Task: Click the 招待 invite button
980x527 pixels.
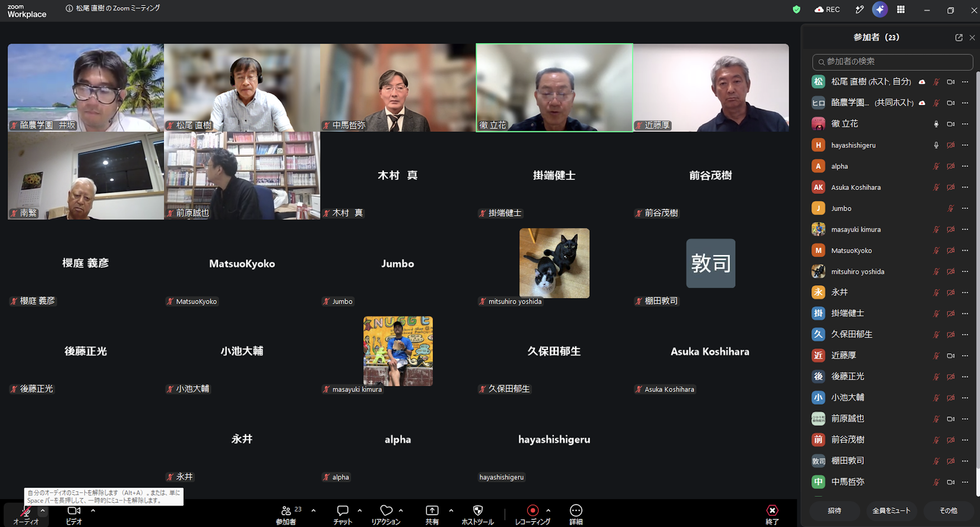Action: (x=834, y=511)
